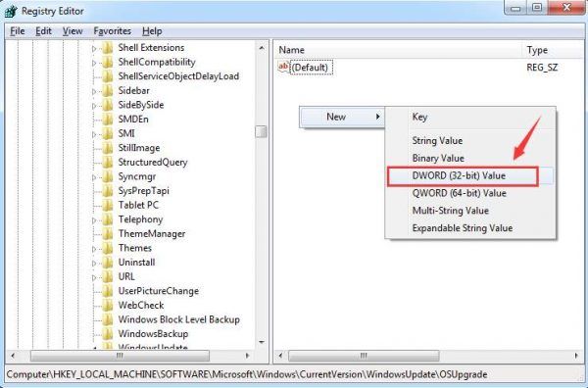Click the Registry Editor title bar icon

(x=11, y=12)
